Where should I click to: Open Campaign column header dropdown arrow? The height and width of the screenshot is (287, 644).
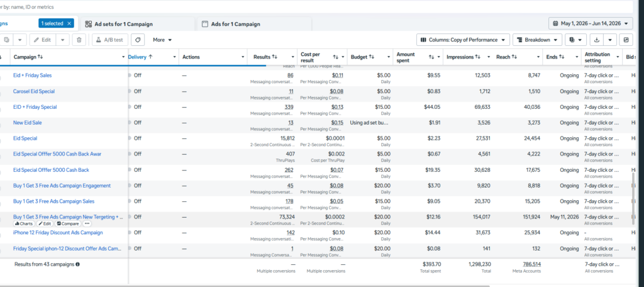click(x=124, y=57)
